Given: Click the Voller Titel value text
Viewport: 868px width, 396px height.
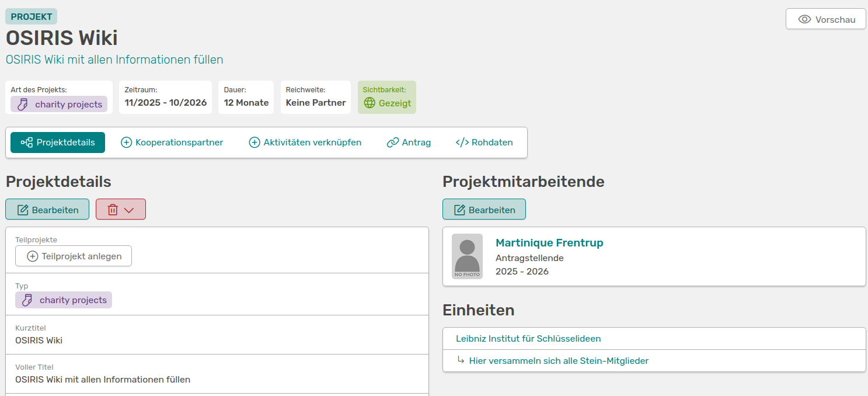Looking at the screenshot, I should 103,380.
